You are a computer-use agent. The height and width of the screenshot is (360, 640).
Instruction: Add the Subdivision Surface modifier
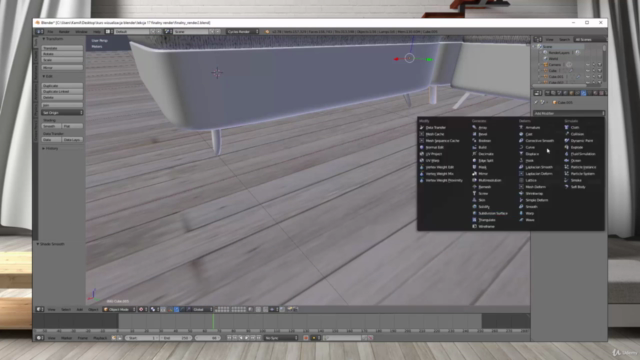[x=493, y=213]
